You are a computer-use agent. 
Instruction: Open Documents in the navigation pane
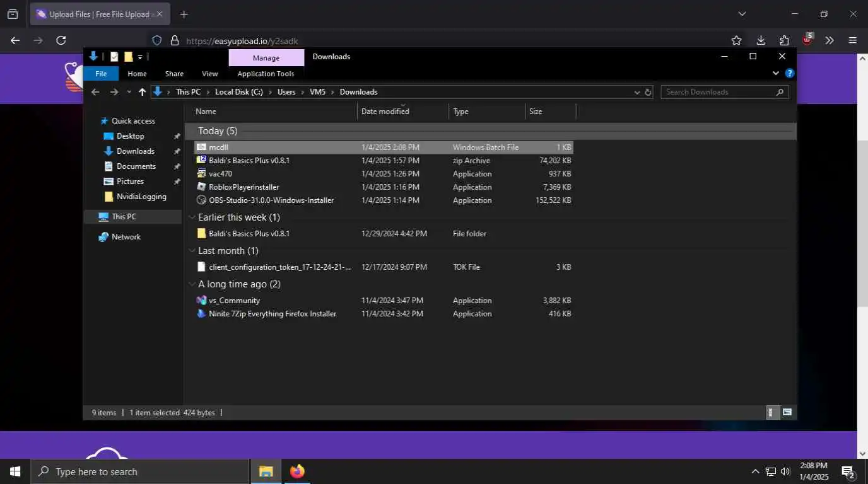click(136, 166)
